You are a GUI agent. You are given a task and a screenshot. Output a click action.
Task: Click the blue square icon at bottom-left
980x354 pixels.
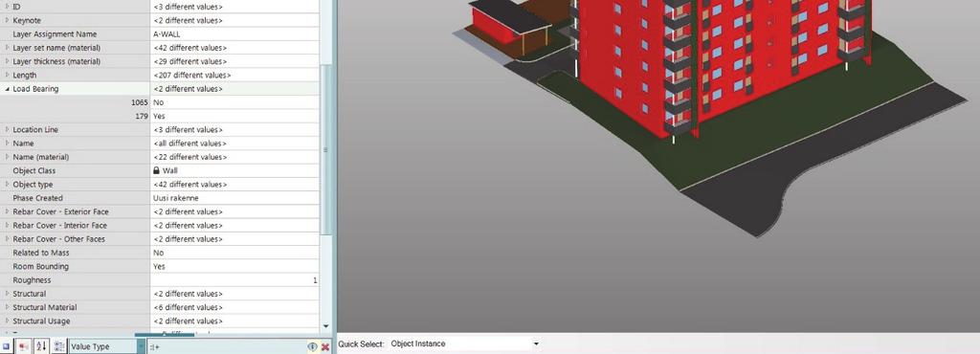7,346
